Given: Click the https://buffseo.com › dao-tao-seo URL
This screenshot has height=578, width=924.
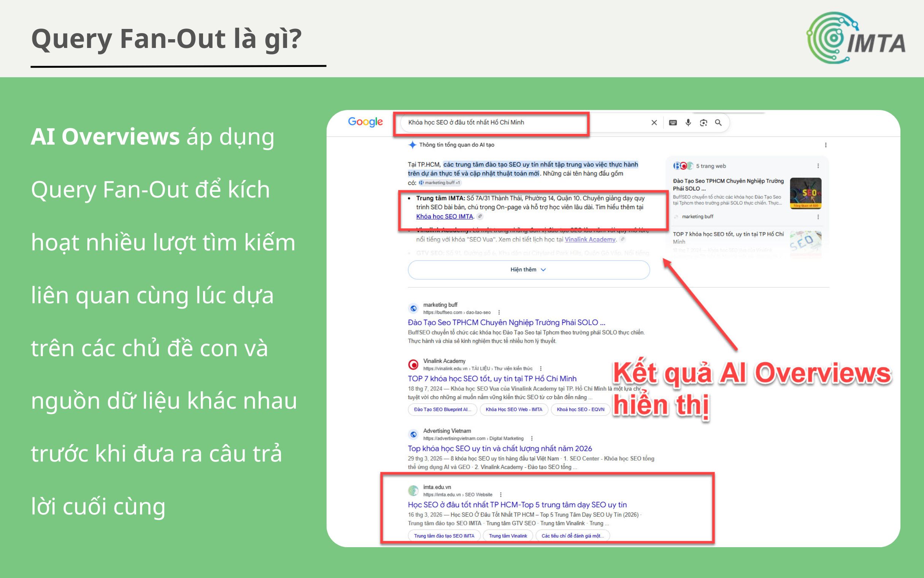Looking at the screenshot, I should [457, 312].
